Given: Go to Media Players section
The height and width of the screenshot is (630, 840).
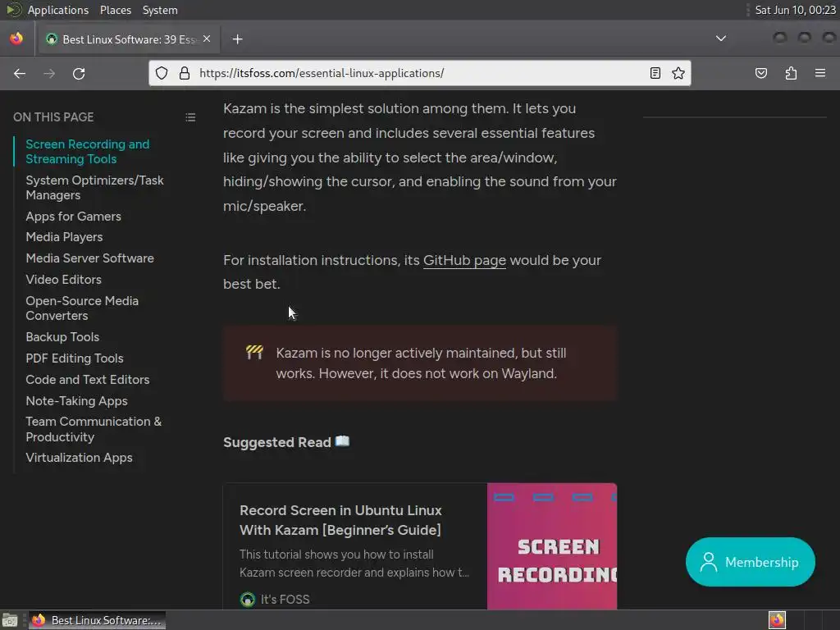Looking at the screenshot, I should click(64, 237).
